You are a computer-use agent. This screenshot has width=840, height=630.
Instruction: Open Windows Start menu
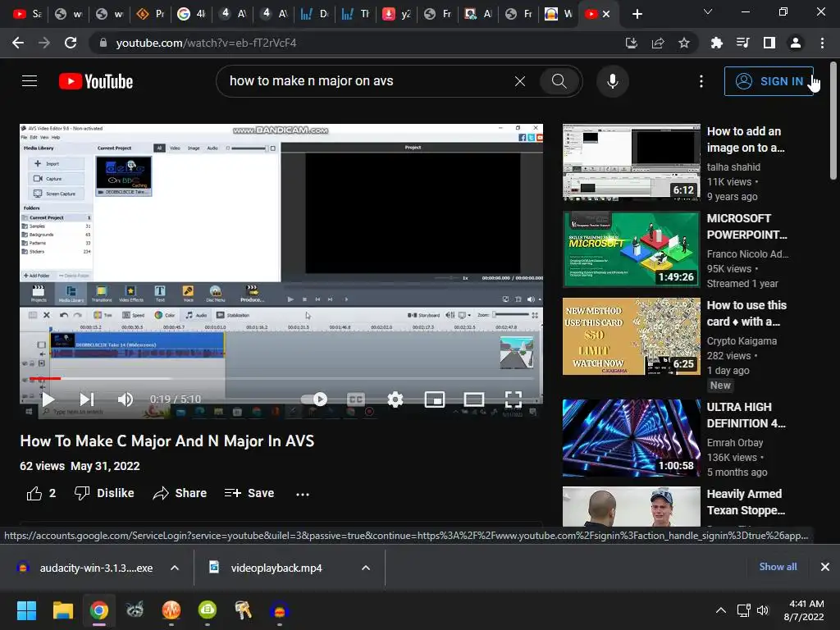[26, 610]
